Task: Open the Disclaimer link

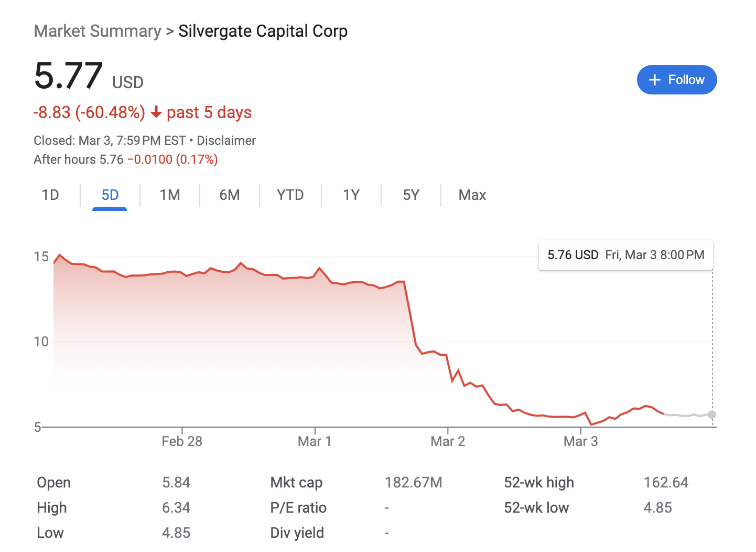Action: coord(226,141)
